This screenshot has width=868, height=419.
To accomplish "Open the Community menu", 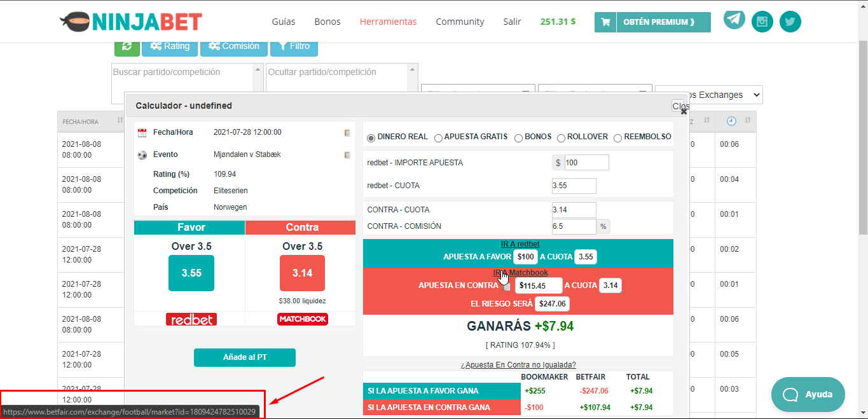I will tap(460, 22).
